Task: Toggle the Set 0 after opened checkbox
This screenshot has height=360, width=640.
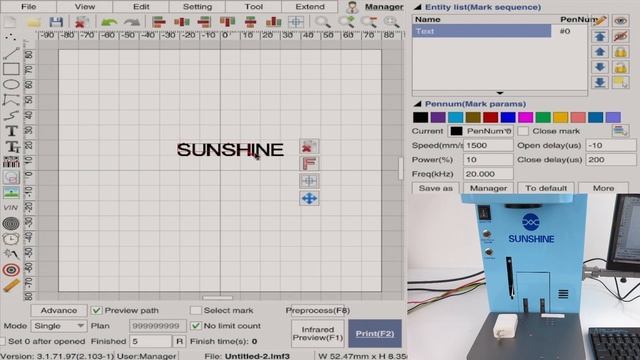Action: coord(2,341)
